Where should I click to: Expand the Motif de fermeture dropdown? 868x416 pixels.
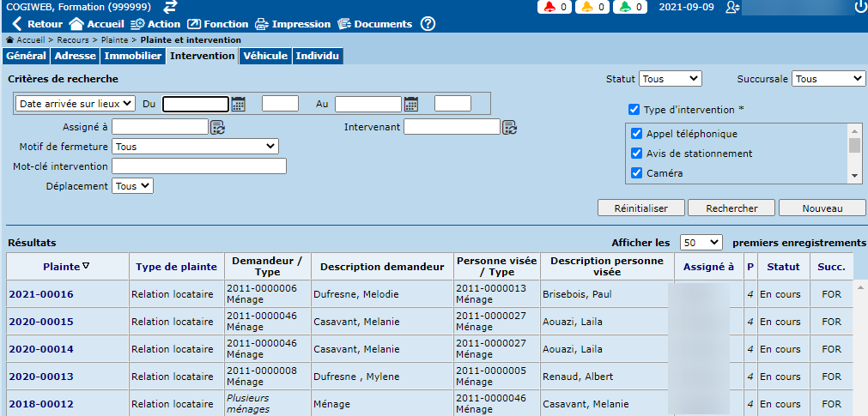coord(195,147)
